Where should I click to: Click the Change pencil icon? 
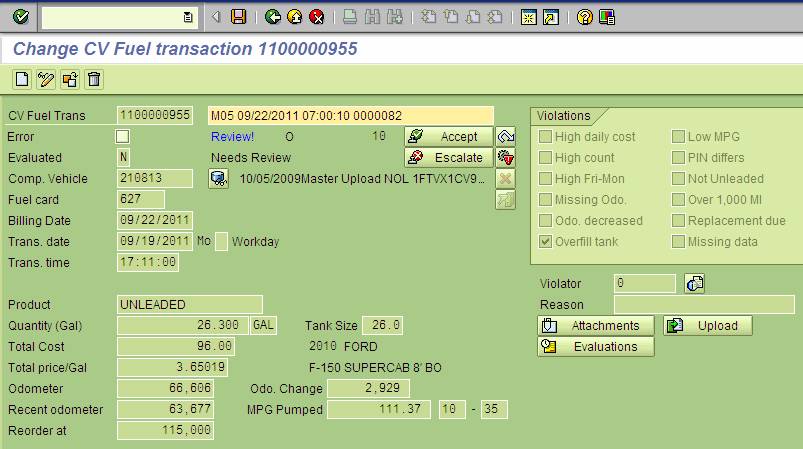(46, 79)
